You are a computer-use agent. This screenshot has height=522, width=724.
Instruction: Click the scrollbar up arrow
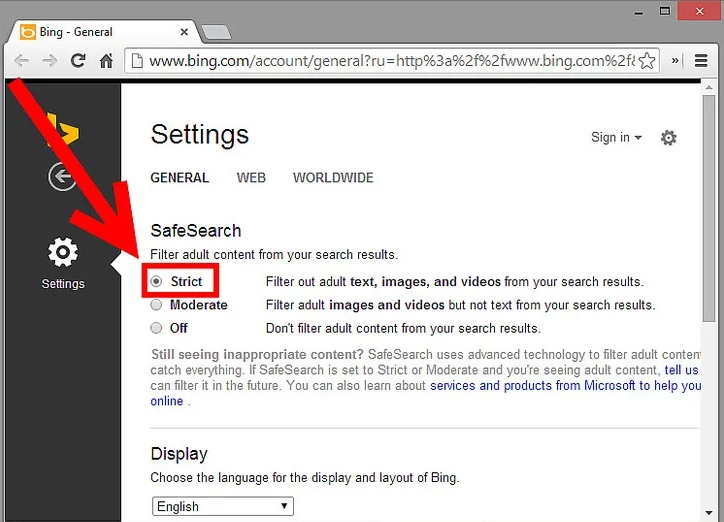[x=709, y=87]
